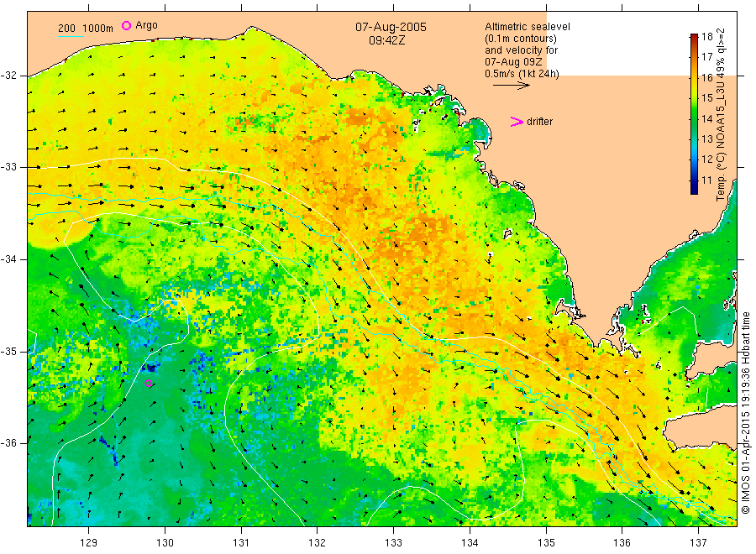Click the Argo float marker near 130°E
Viewport: 756px width, 554px height.
tap(149, 384)
